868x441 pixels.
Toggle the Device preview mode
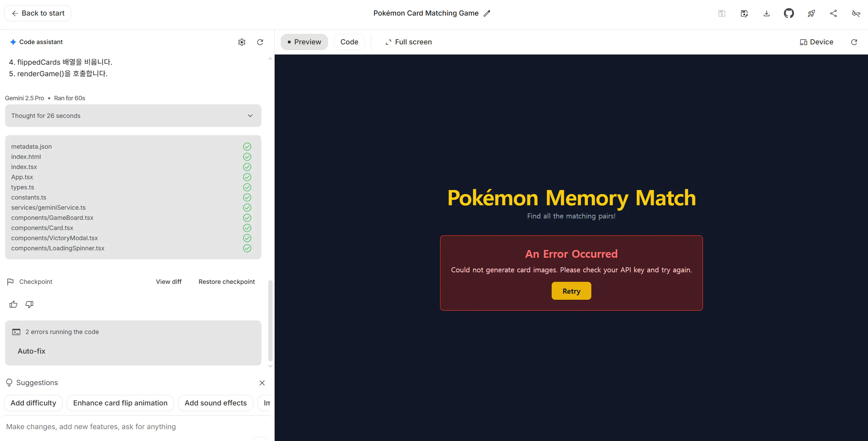coord(816,42)
